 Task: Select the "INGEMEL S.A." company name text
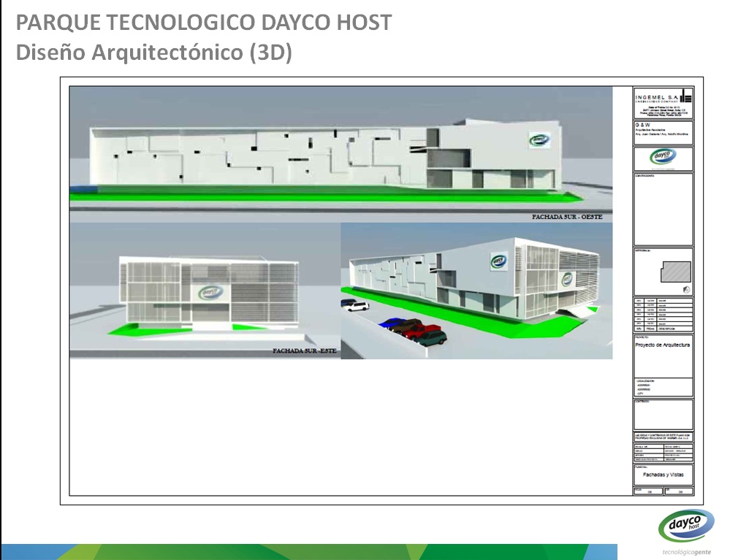coord(656,97)
